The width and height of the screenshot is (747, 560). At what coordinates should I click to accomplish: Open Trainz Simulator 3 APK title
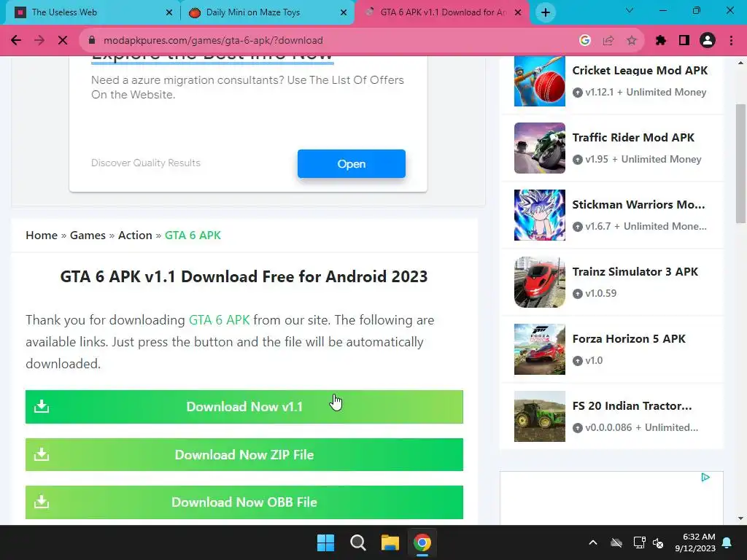point(635,272)
